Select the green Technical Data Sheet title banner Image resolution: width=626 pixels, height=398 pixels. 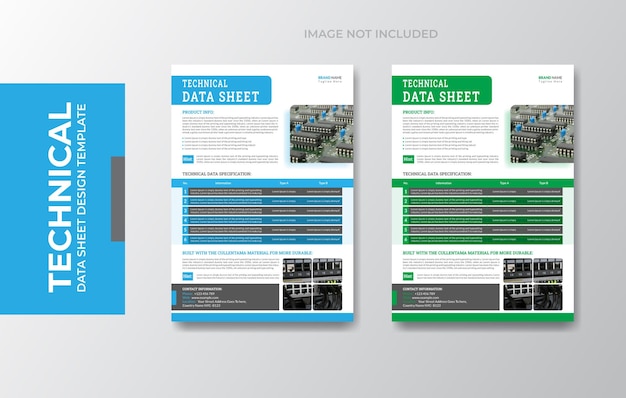[x=442, y=90]
